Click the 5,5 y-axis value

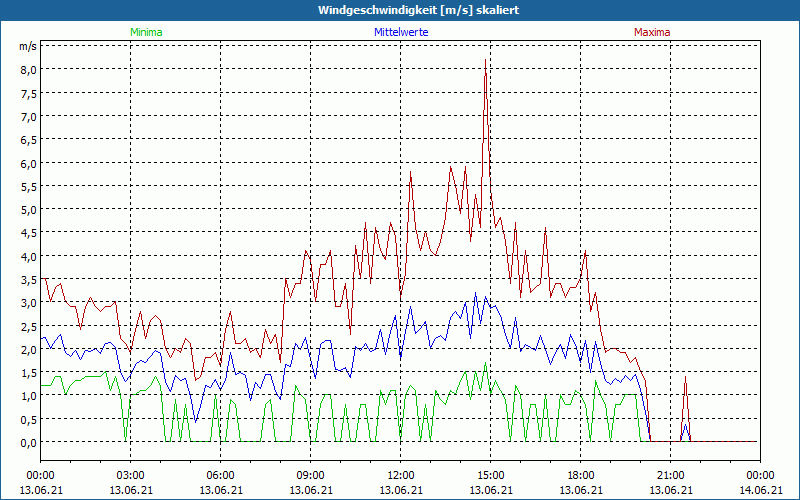click(29, 187)
